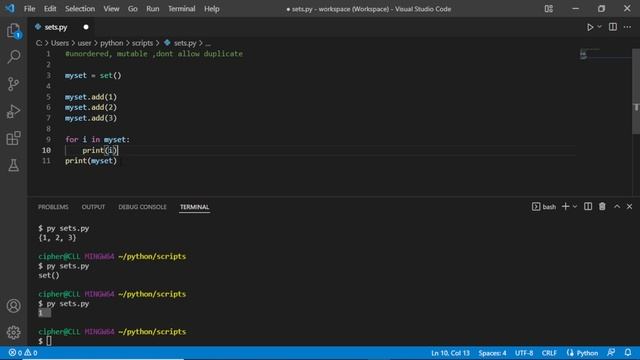Viewport: 640px width, 360px height.
Task: Close the terminal panel
Action: click(629, 207)
